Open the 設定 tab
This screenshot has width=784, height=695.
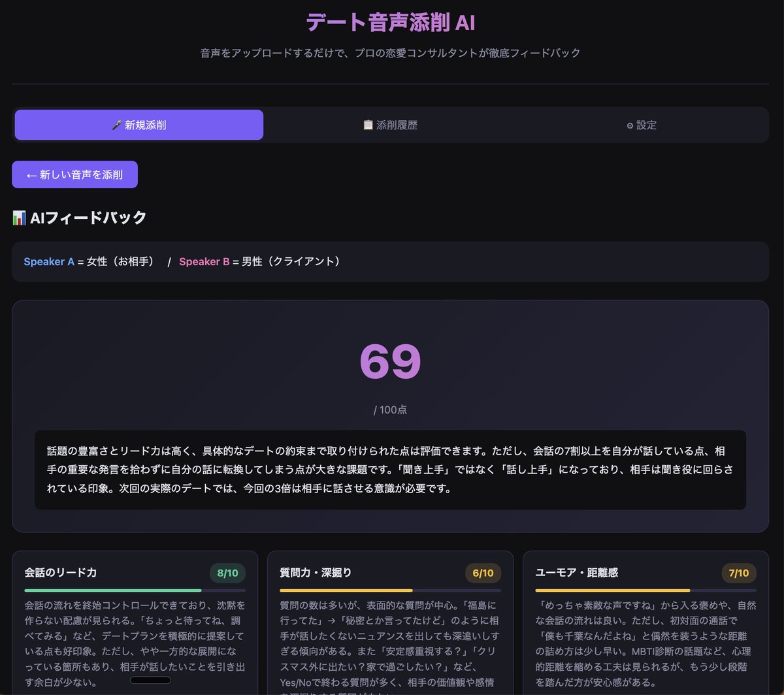coord(642,125)
